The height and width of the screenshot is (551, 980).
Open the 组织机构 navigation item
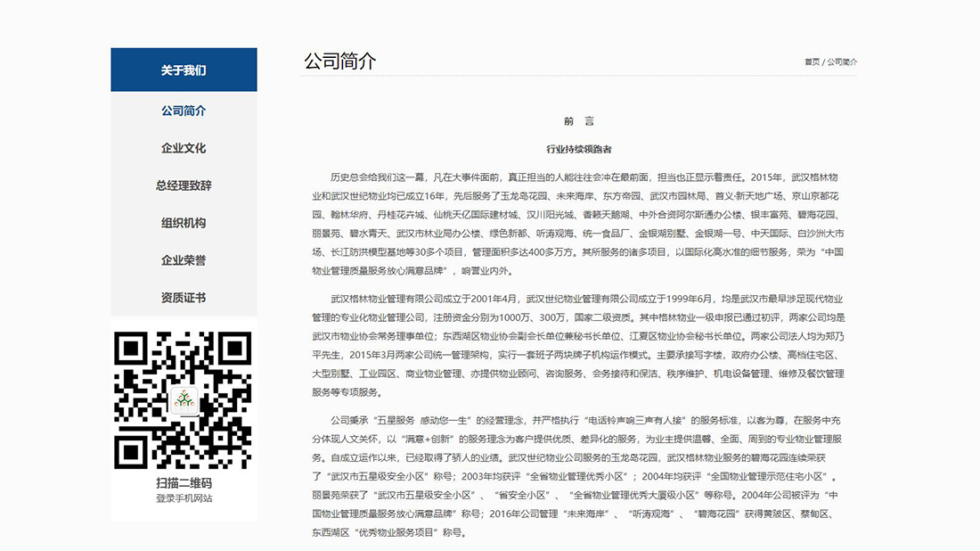tap(183, 222)
